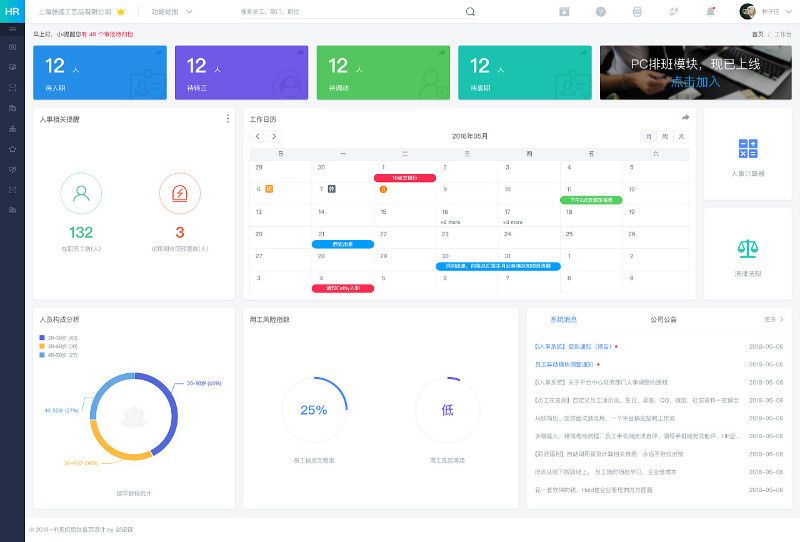Click the search magnifier icon
The width and height of the screenshot is (800, 542).
click(470, 12)
